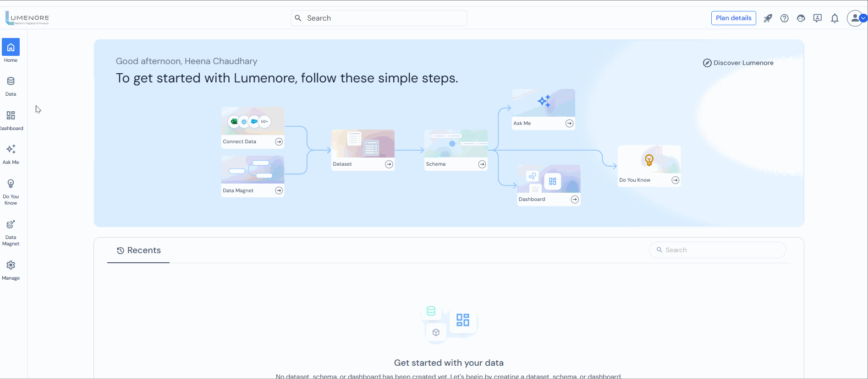Open the feedback message icon
The height and width of the screenshot is (379, 868).
pos(818,18)
